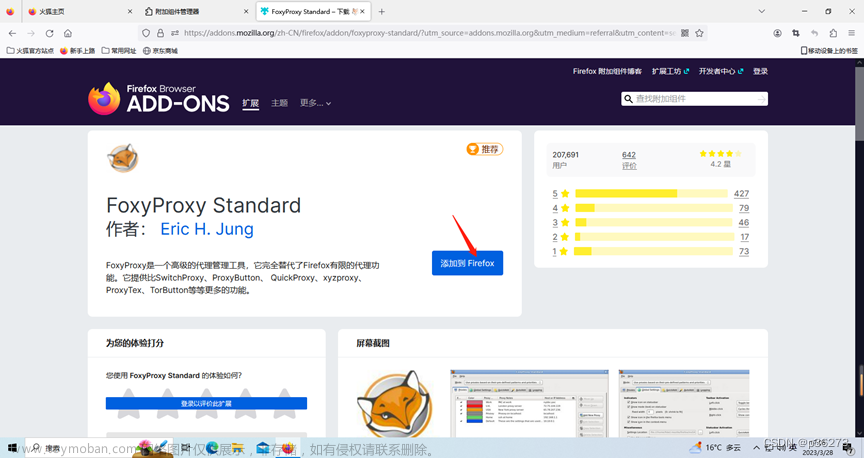Filter reviews by the 5 star row
This screenshot has height=458, width=864.
tap(650, 193)
